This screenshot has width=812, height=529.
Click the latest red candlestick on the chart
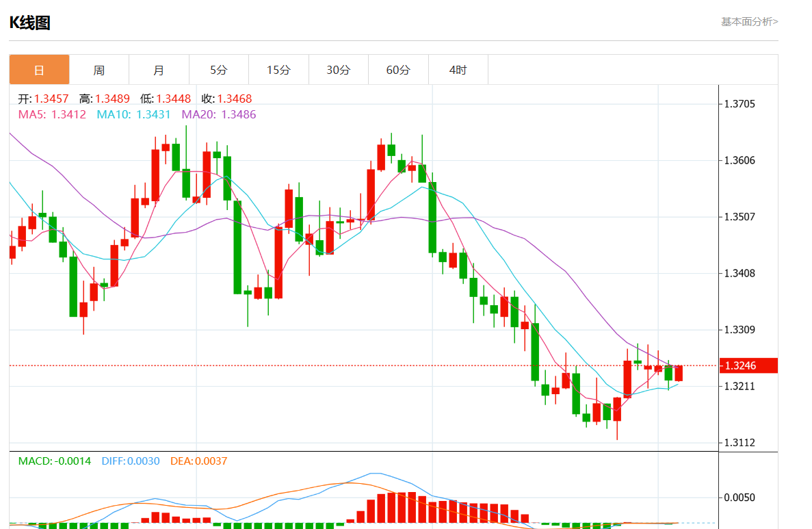click(679, 373)
